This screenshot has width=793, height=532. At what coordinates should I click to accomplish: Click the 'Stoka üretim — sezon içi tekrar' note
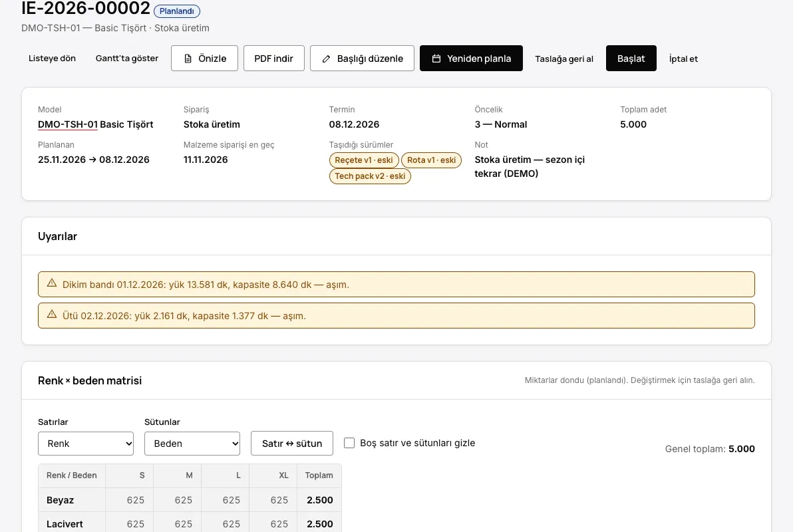530,166
